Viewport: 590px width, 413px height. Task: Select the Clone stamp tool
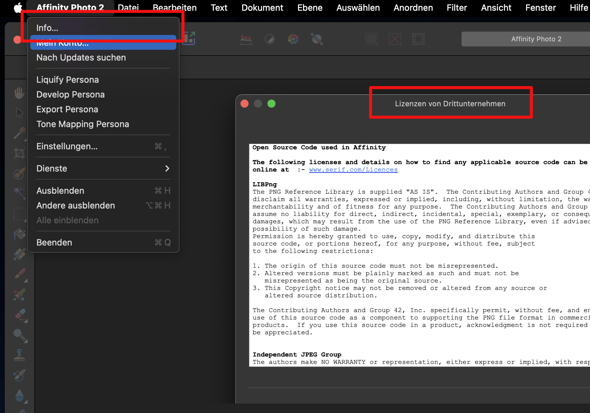[x=19, y=355]
